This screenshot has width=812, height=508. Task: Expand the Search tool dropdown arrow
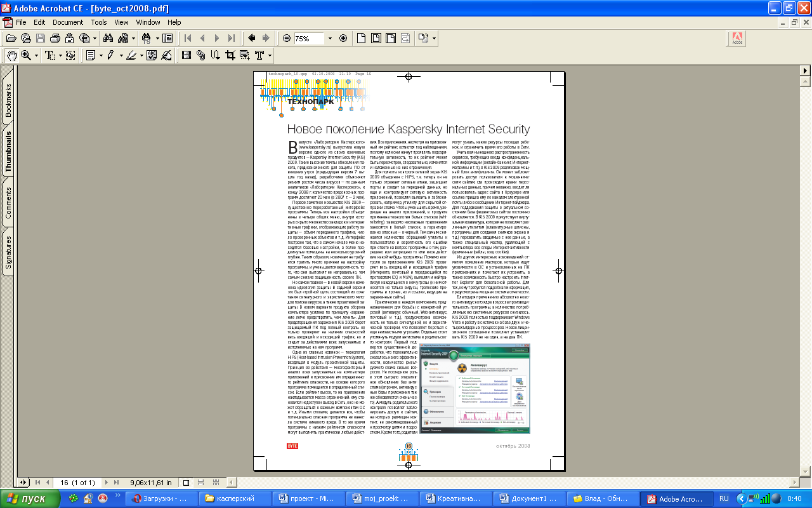click(133, 38)
